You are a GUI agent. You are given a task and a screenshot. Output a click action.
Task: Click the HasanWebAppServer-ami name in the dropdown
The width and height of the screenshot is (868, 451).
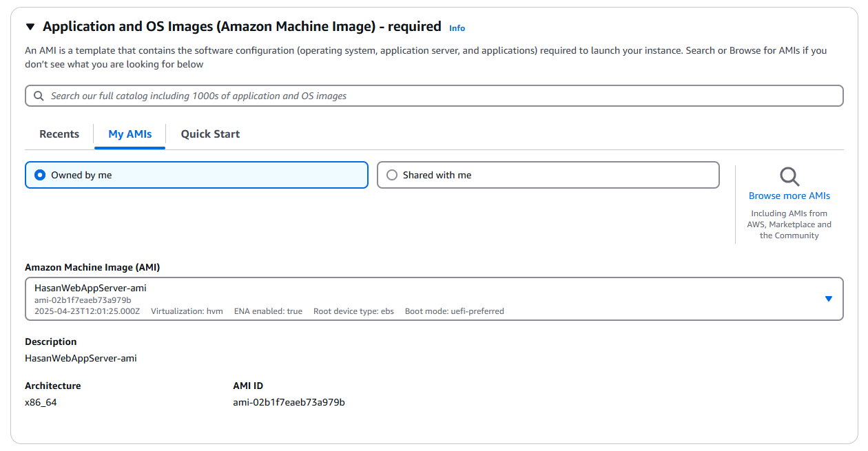[x=90, y=288]
